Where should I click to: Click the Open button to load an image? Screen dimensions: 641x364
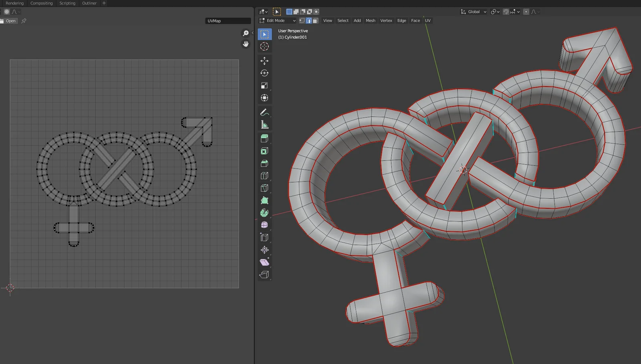[x=10, y=21]
